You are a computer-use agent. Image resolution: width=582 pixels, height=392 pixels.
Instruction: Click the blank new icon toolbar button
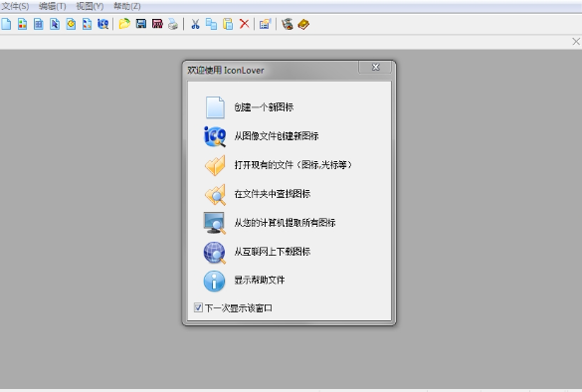pos(6,24)
